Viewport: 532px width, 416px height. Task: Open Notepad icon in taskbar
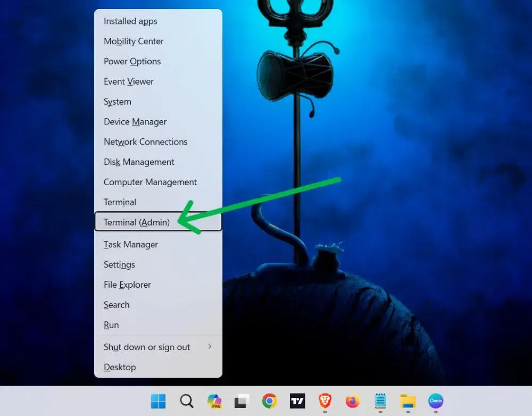[380, 401]
